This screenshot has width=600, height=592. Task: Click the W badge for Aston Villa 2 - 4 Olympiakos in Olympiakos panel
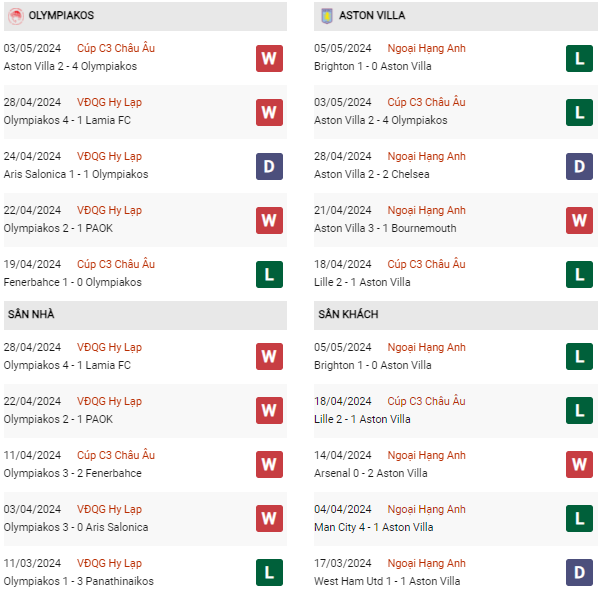pyautogui.click(x=269, y=58)
